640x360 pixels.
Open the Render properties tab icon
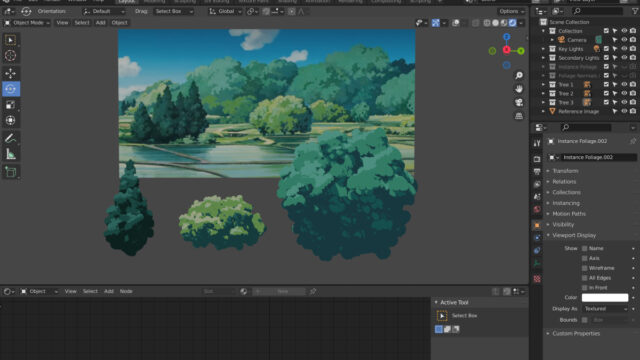pyautogui.click(x=537, y=159)
